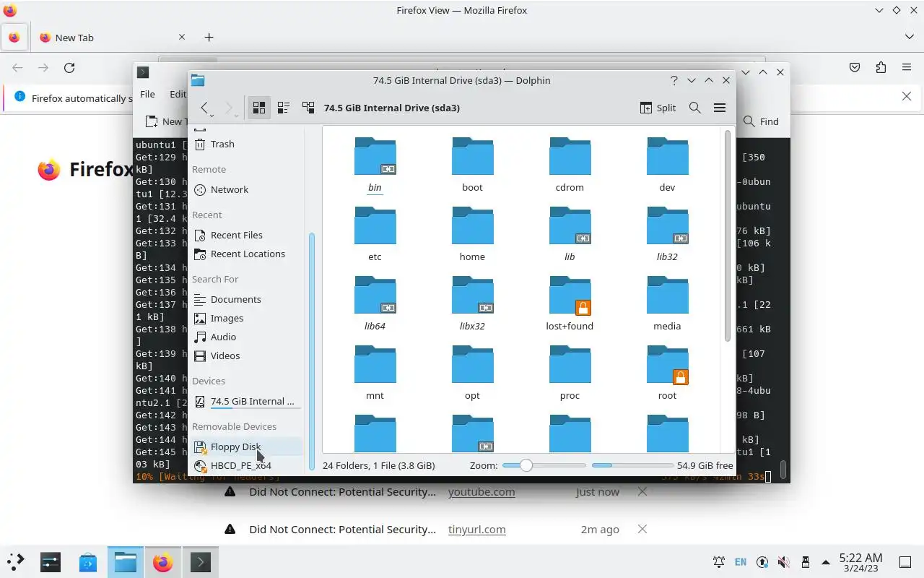Select the lib folder icon
This screenshot has width=924, height=578.
570,225
